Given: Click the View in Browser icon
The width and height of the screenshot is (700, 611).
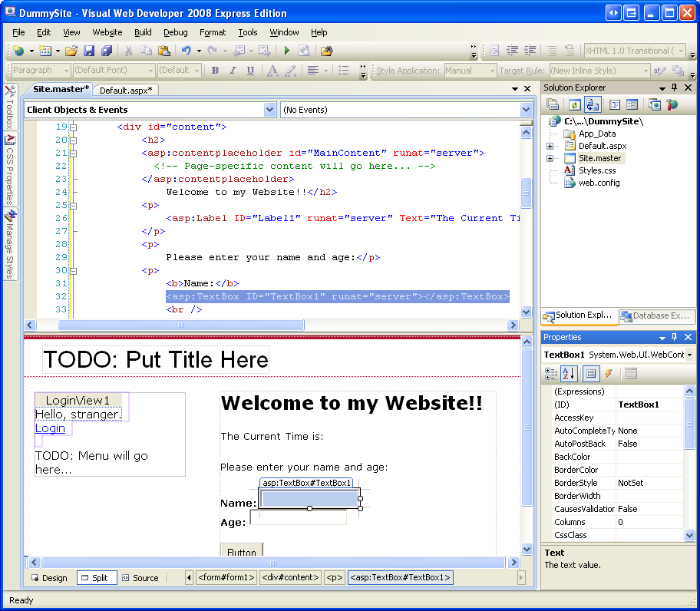Looking at the screenshot, I should (x=305, y=51).
